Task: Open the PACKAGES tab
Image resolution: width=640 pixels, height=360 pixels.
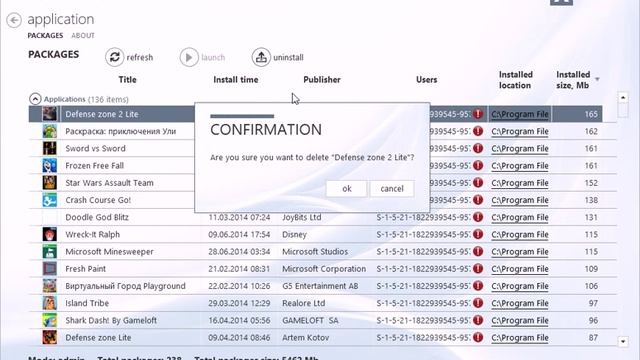Action: [45, 36]
